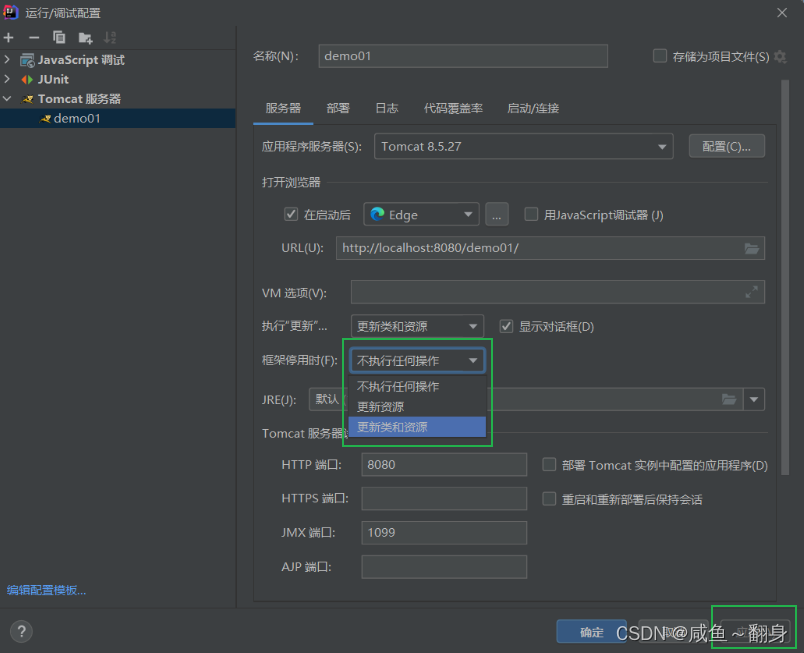Image resolution: width=804 pixels, height=653 pixels.
Task: Enable deploy applications configured in Tomcat instance
Action: (549, 465)
